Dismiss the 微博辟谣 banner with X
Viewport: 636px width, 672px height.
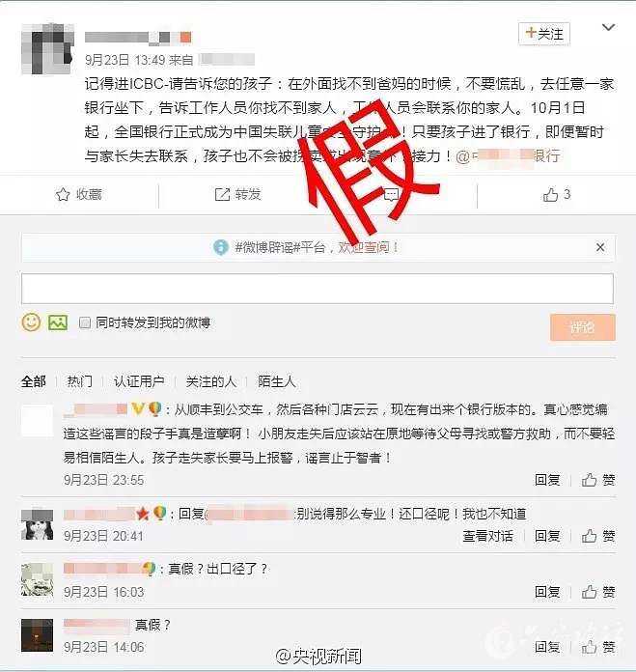pos(600,247)
